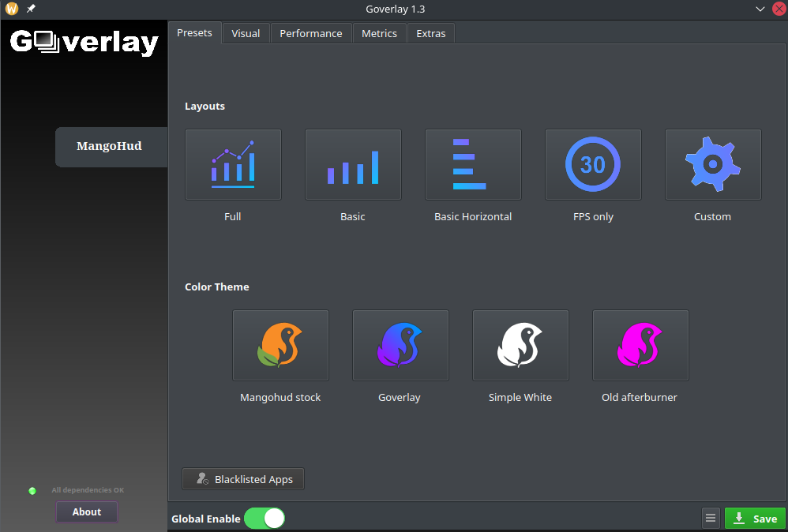Select the Basic layout bar chart icon

pos(353,165)
